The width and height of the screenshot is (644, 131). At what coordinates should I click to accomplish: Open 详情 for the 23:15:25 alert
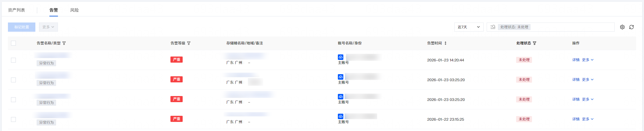point(576,119)
